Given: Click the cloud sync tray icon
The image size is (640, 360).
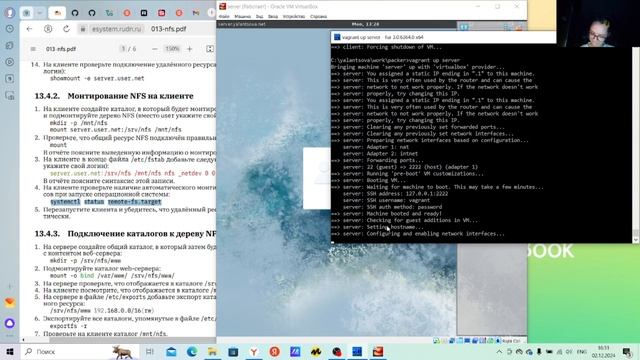Looking at the screenshot, I should [529, 351].
